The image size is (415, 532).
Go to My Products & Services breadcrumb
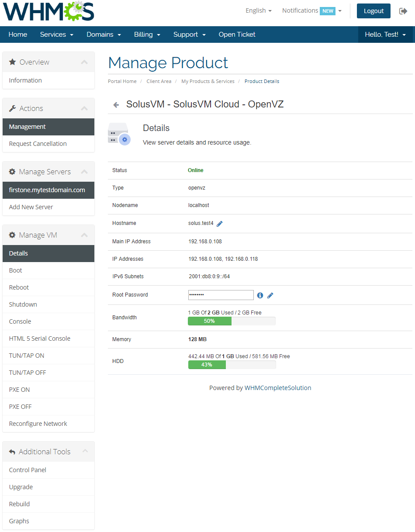pyautogui.click(x=208, y=81)
